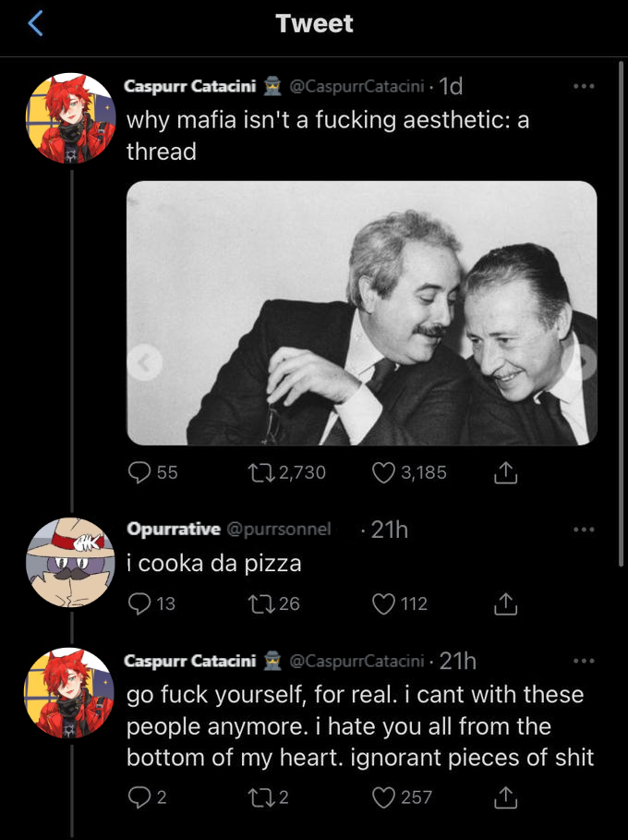Image resolution: width=628 pixels, height=840 pixels.
Task: Open the @purrsonnel profile handle
Action: point(278,530)
